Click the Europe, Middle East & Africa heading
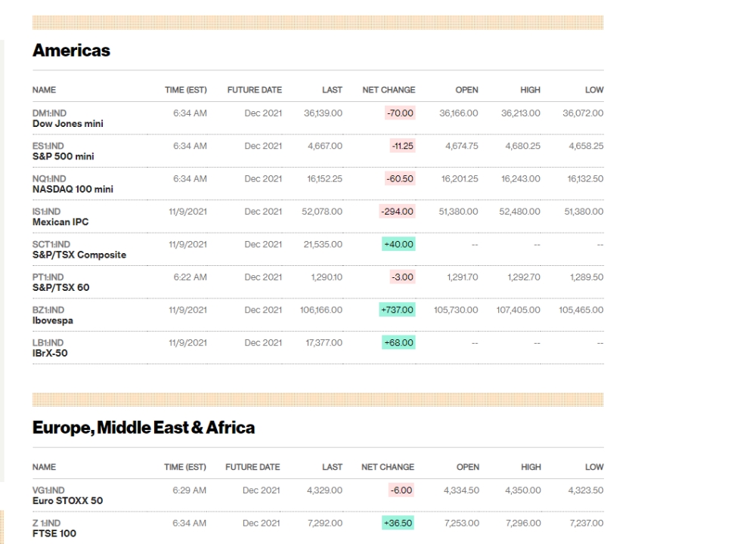This screenshot has width=756, height=544. [143, 428]
